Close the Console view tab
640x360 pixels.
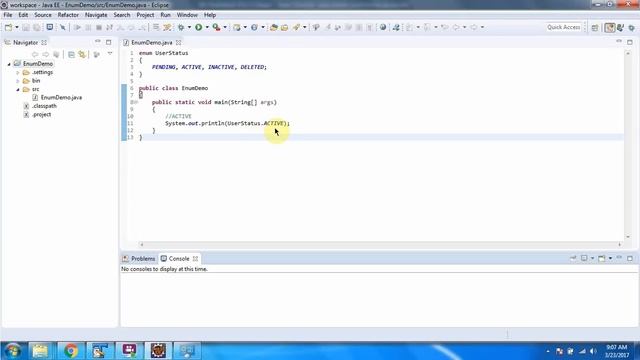tap(196, 259)
